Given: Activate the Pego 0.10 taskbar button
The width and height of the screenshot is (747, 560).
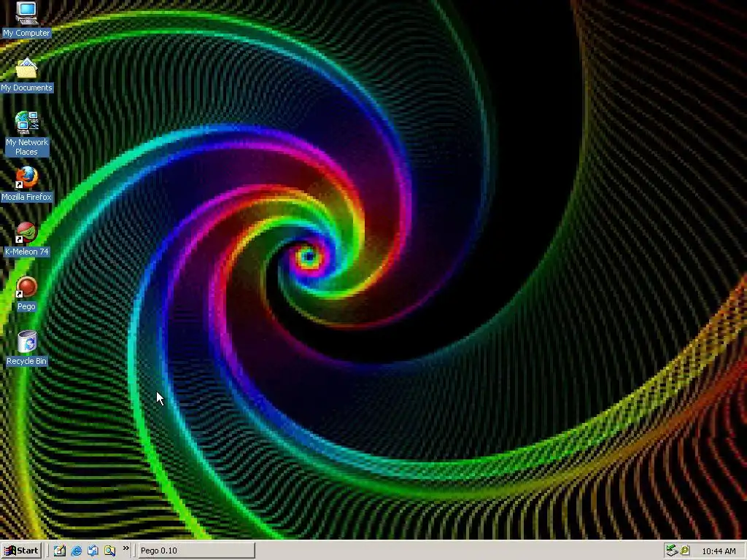Looking at the screenshot, I should pos(196,551).
